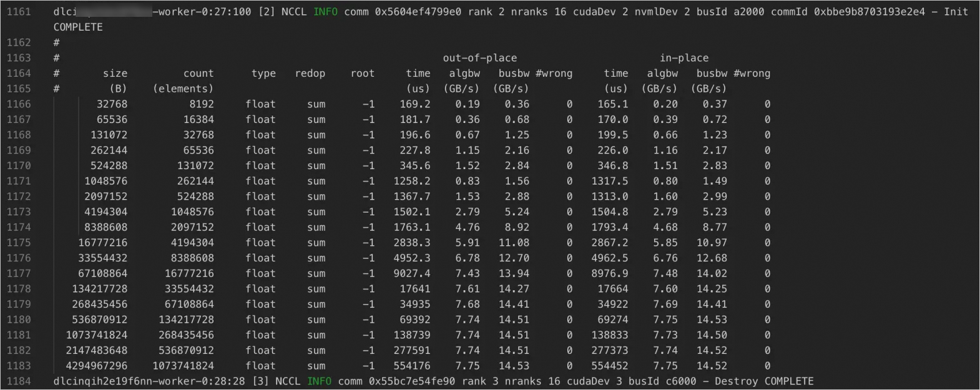Click busbw value 14.53 on last out-of-place row
The image size is (980, 390).
514,366
